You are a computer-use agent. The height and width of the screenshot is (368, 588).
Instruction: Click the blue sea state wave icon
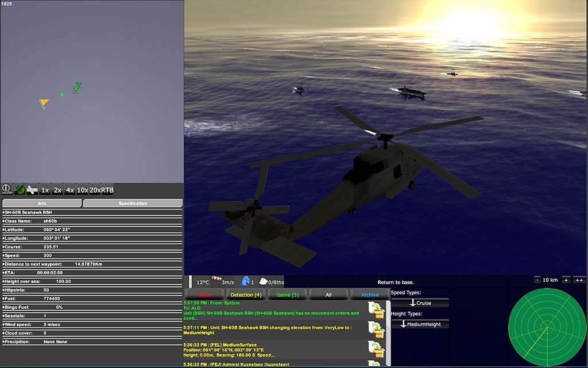[x=245, y=281]
